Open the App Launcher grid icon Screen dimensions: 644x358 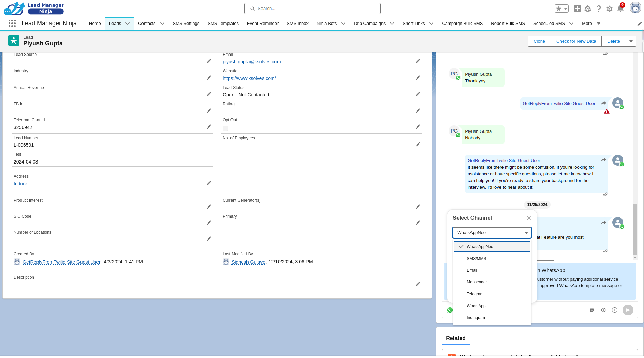(12, 23)
